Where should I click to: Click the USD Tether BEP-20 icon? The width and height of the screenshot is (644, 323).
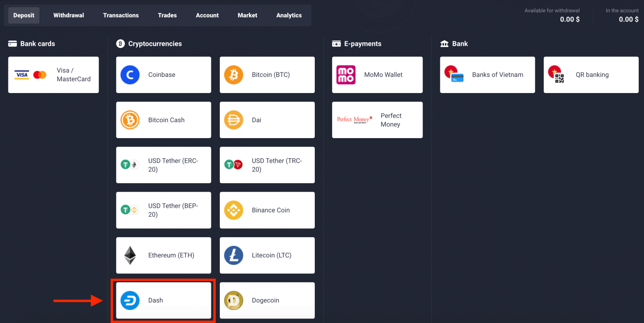point(130,210)
